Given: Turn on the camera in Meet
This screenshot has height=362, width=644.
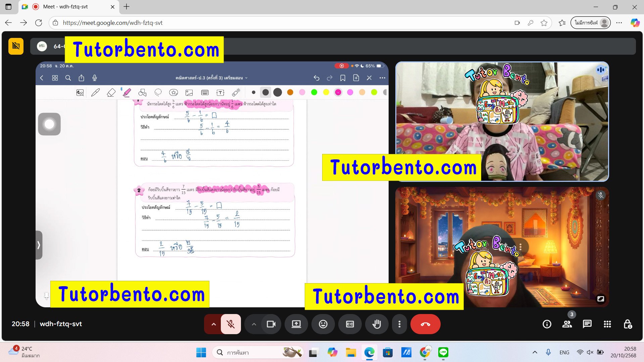Looking at the screenshot, I should click(271, 324).
